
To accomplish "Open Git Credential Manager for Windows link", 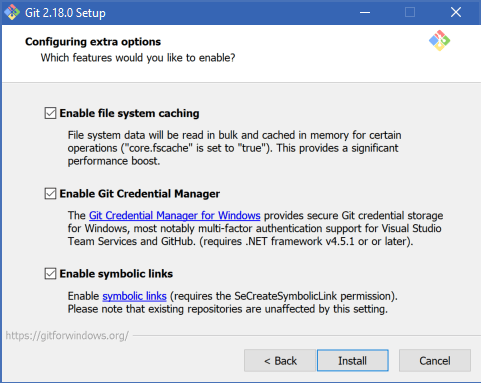I will (174, 215).
